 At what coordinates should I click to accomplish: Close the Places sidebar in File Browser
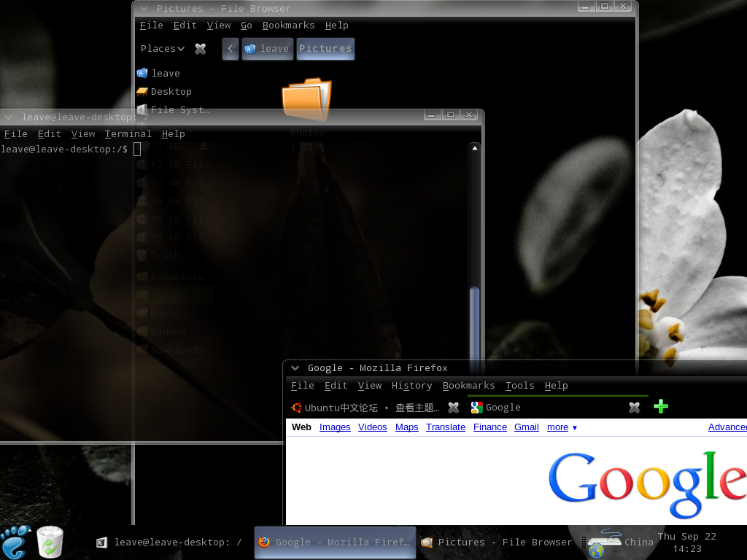click(x=201, y=49)
